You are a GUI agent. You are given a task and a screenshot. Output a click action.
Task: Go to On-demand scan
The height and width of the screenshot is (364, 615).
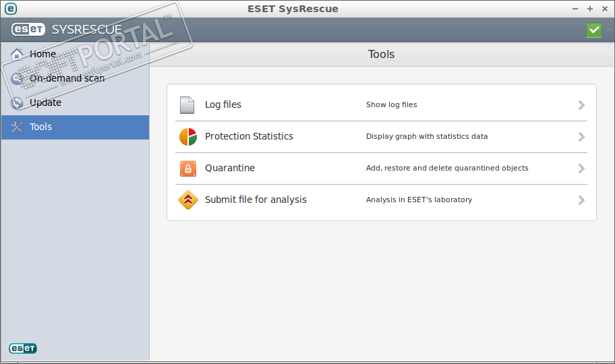click(75, 78)
